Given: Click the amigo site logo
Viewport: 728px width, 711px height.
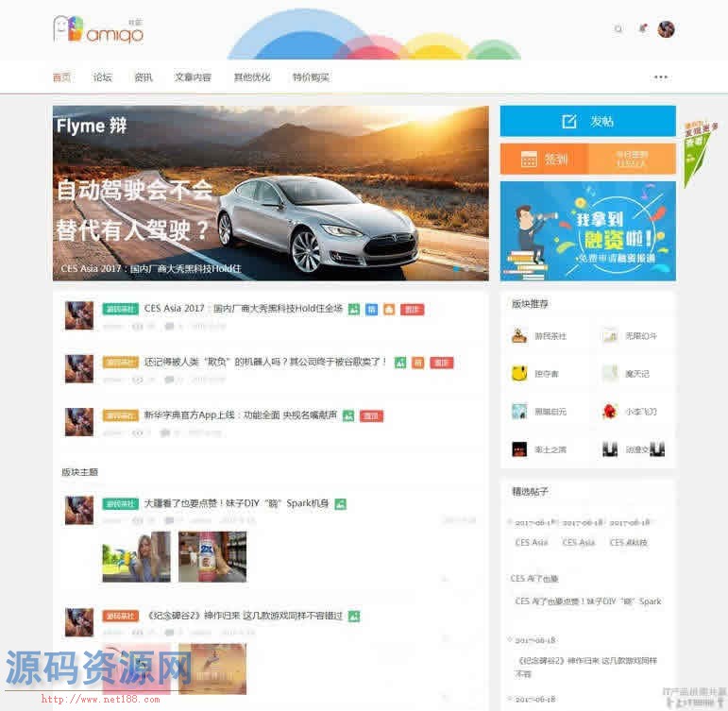Looking at the screenshot, I should click(98, 30).
